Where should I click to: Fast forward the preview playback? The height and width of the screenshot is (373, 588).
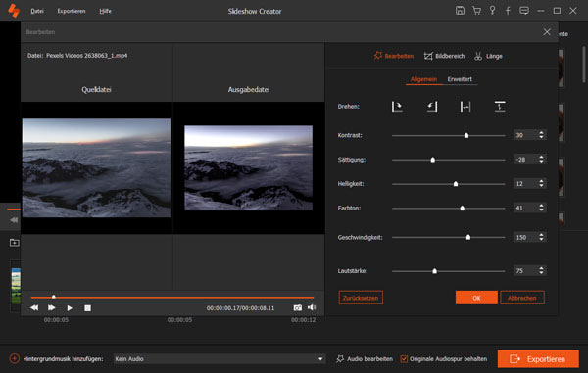point(51,307)
